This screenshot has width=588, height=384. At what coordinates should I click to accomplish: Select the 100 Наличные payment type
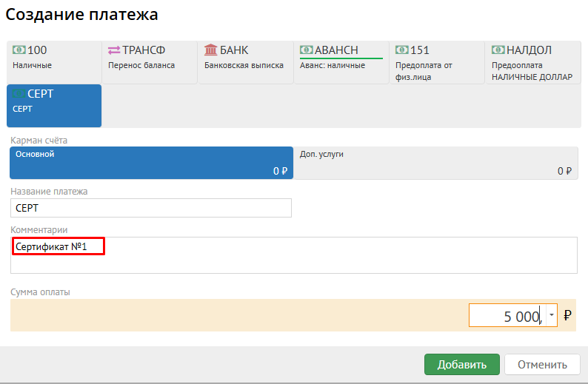[x=54, y=62]
